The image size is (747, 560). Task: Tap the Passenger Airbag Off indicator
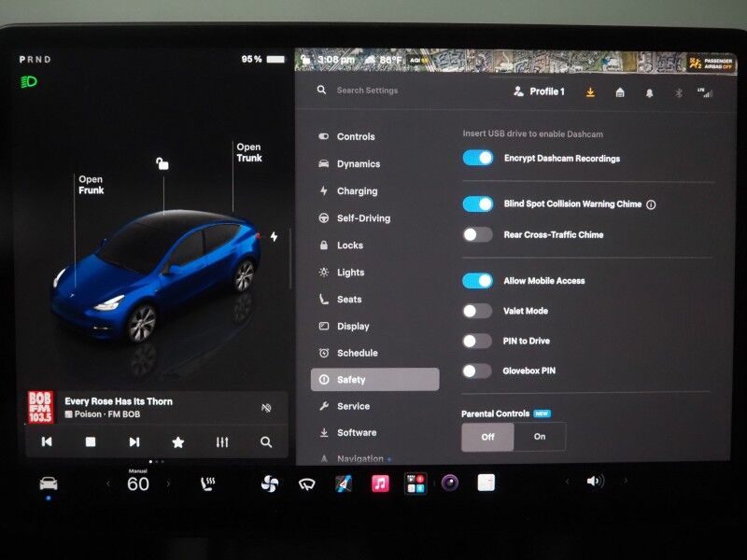[711, 63]
